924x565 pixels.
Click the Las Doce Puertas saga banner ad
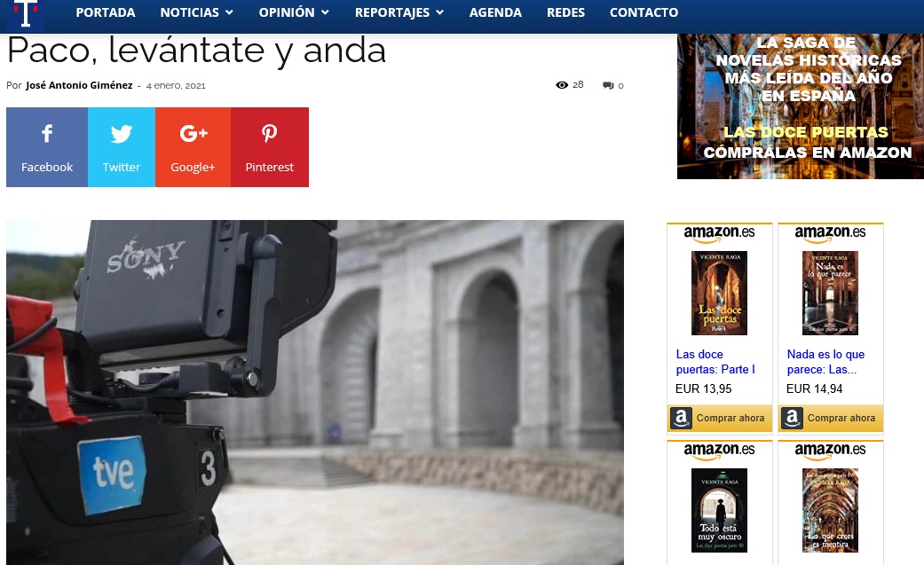tap(800, 106)
